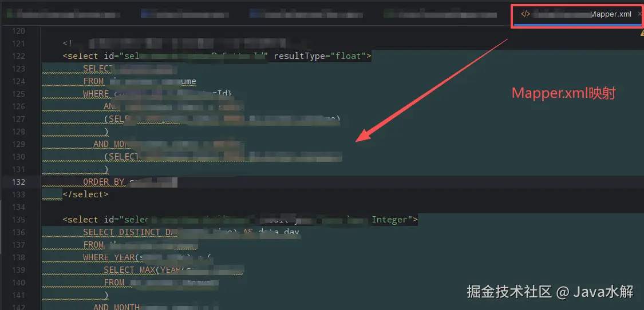This screenshot has height=310, width=644.
Task: Place the cursor on the SELECT keyword on line 123
Action: [x=98, y=69]
